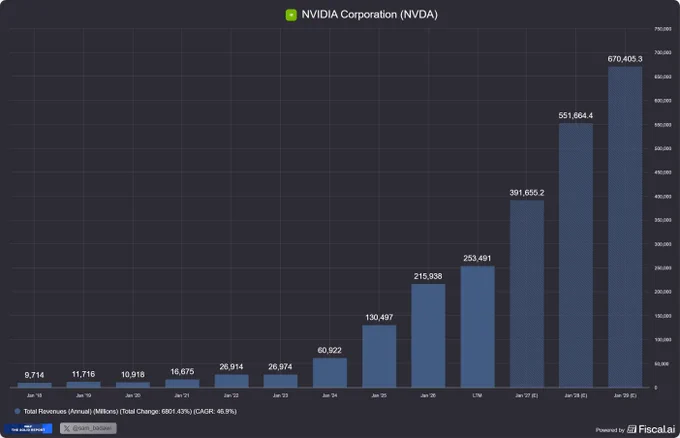This screenshot has height=438, width=680.
Task: Click the LTM axis label
Action: click(477, 396)
